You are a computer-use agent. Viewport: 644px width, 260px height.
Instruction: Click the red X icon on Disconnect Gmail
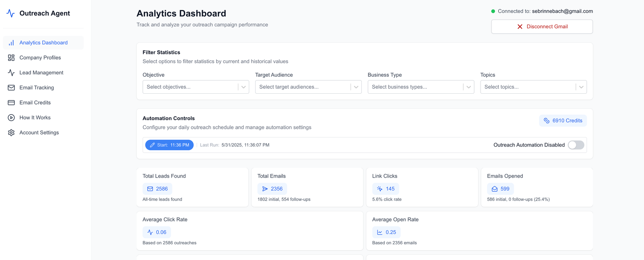coord(520,27)
